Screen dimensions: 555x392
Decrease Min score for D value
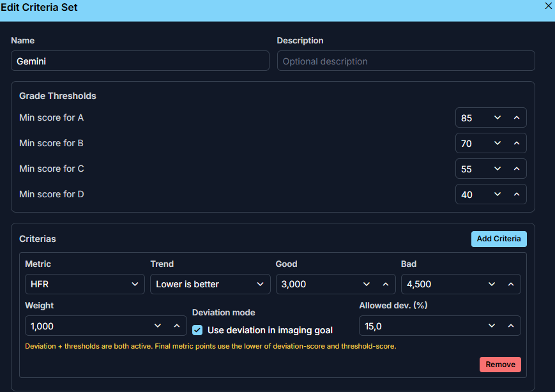[498, 195]
